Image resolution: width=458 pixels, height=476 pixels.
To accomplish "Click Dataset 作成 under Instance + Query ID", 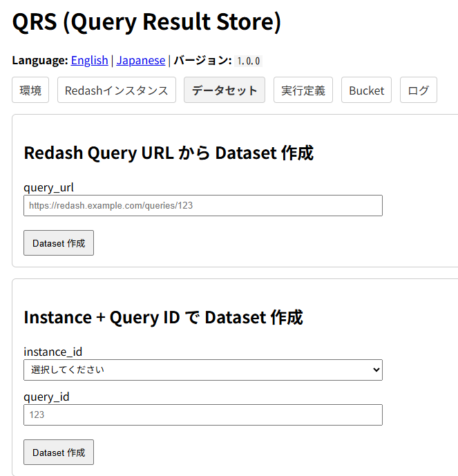I will [59, 453].
